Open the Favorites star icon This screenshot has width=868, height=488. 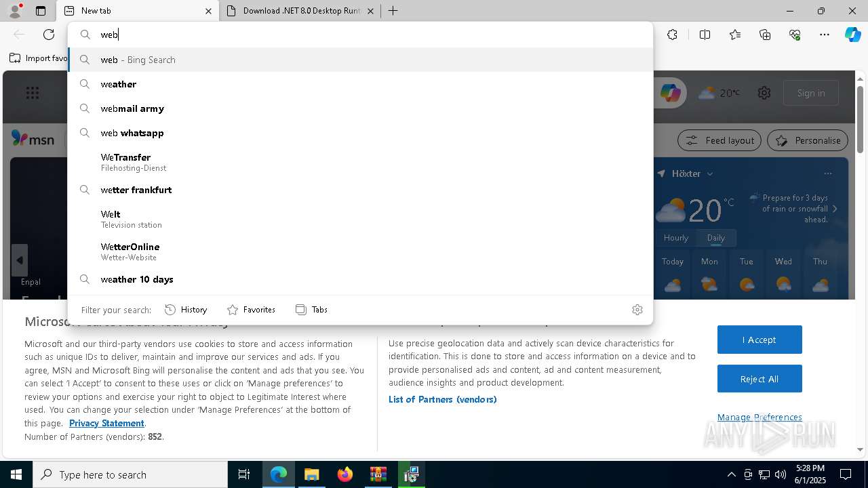point(735,35)
